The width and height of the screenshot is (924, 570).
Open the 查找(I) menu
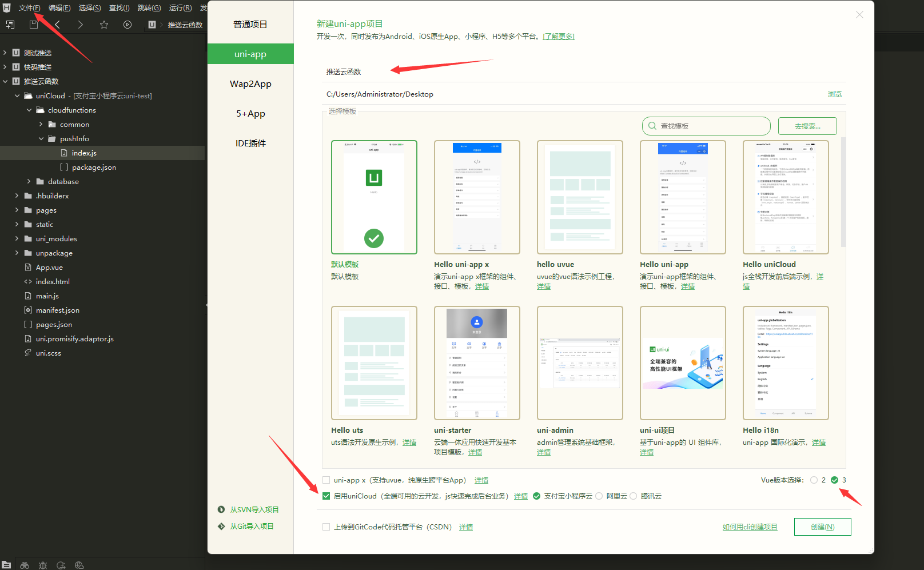120,8
